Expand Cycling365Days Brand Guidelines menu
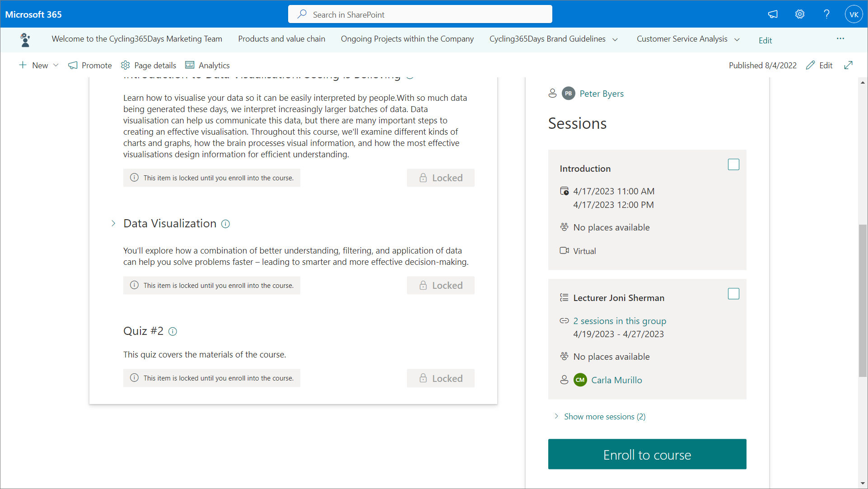868x489 pixels. pos(615,39)
